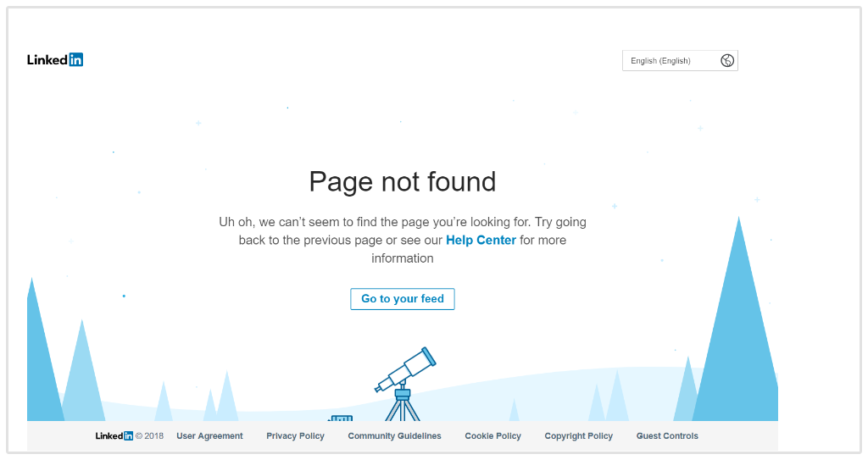Image resolution: width=868 pixels, height=460 pixels.
Task: Click the Go to your feed button
Action: point(403,299)
